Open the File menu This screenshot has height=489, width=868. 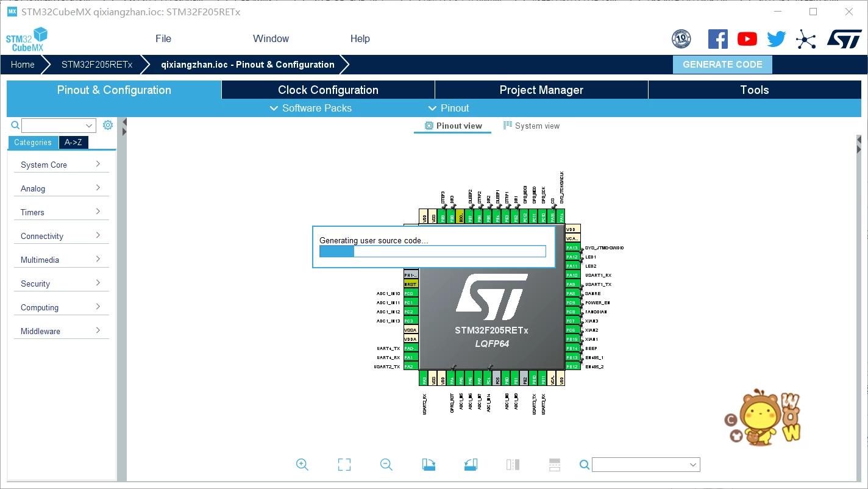[163, 38]
